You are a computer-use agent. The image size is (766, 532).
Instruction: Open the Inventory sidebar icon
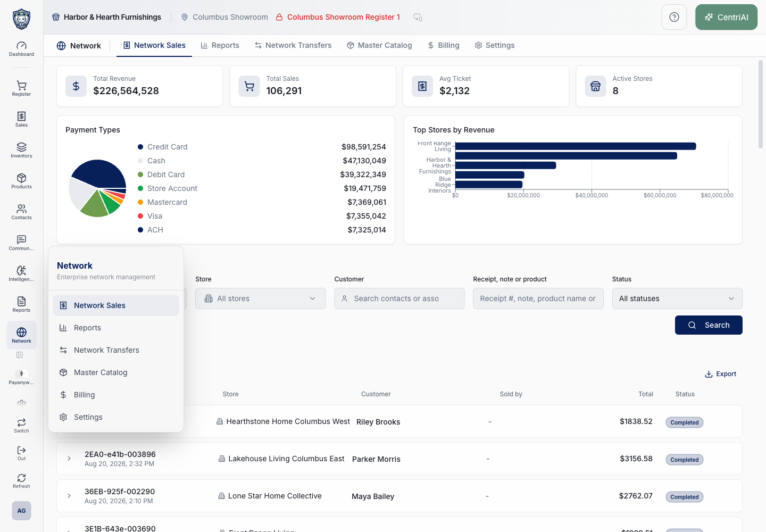[21, 150]
